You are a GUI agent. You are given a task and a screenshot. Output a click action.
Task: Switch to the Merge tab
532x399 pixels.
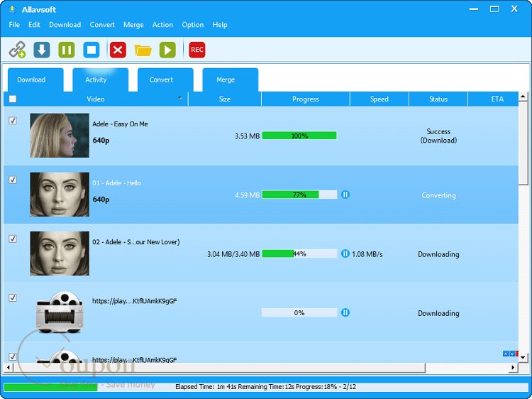tap(231, 80)
